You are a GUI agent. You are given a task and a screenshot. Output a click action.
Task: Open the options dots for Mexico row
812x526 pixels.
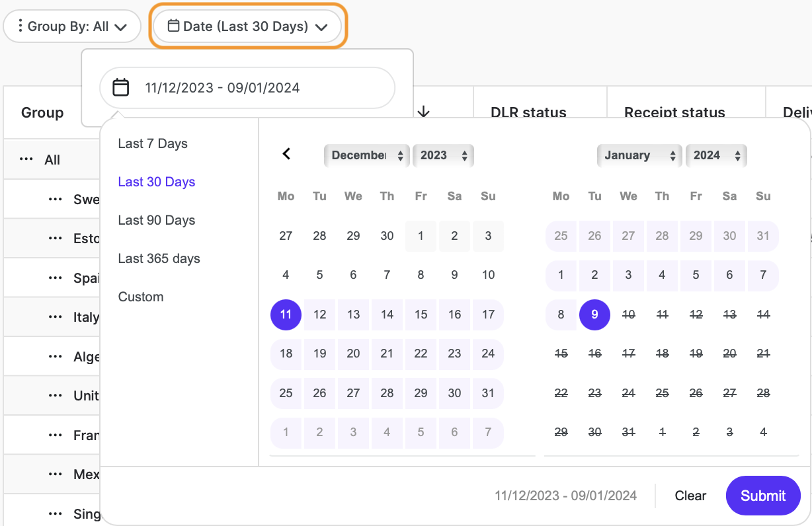(56, 474)
